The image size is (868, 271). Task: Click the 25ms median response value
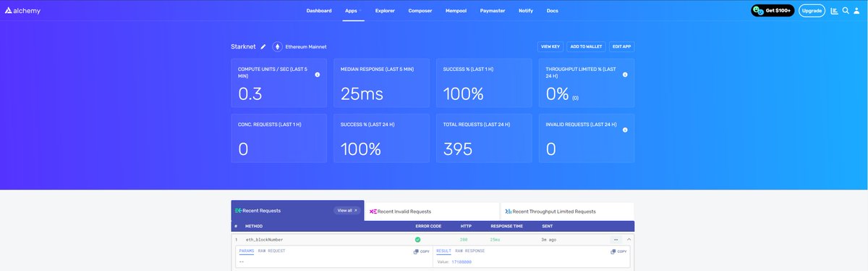(x=362, y=93)
